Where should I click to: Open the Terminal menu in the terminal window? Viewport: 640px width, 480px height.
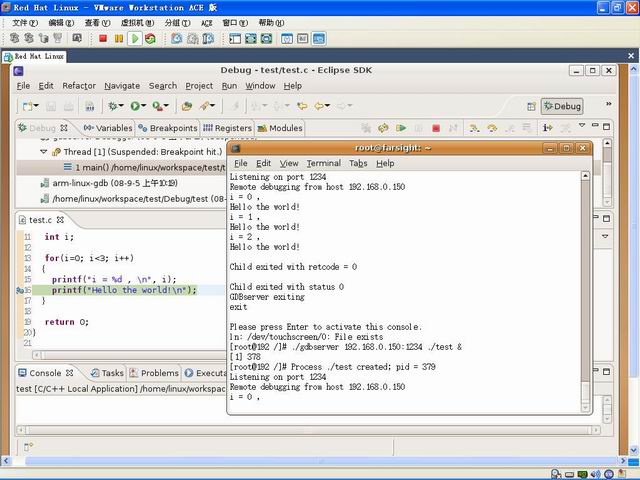[324, 163]
